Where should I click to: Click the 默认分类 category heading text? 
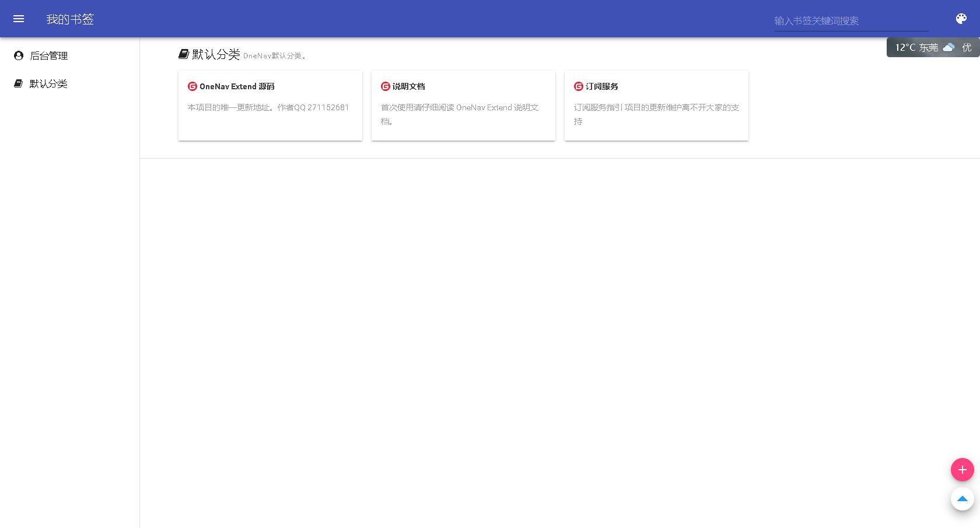(216, 54)
